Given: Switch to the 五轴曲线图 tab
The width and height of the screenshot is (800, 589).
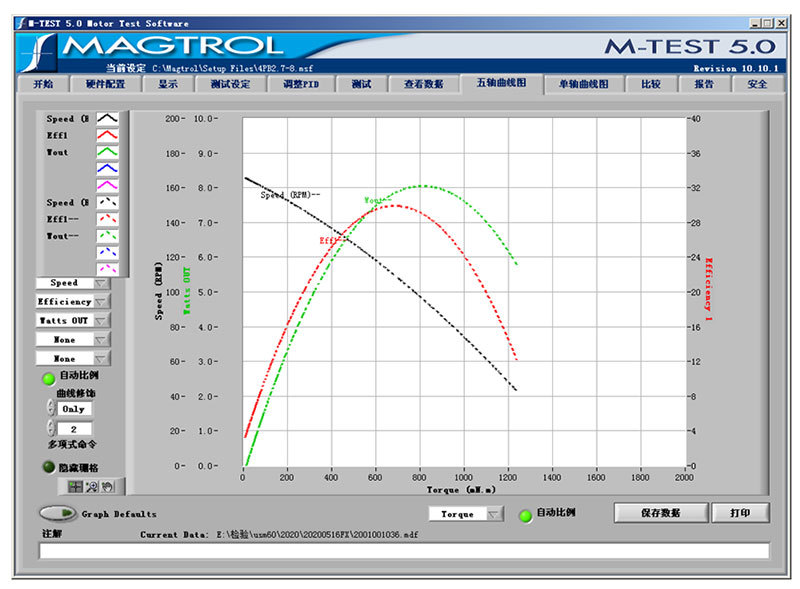Looking at the screenshot, I should 502,83.
